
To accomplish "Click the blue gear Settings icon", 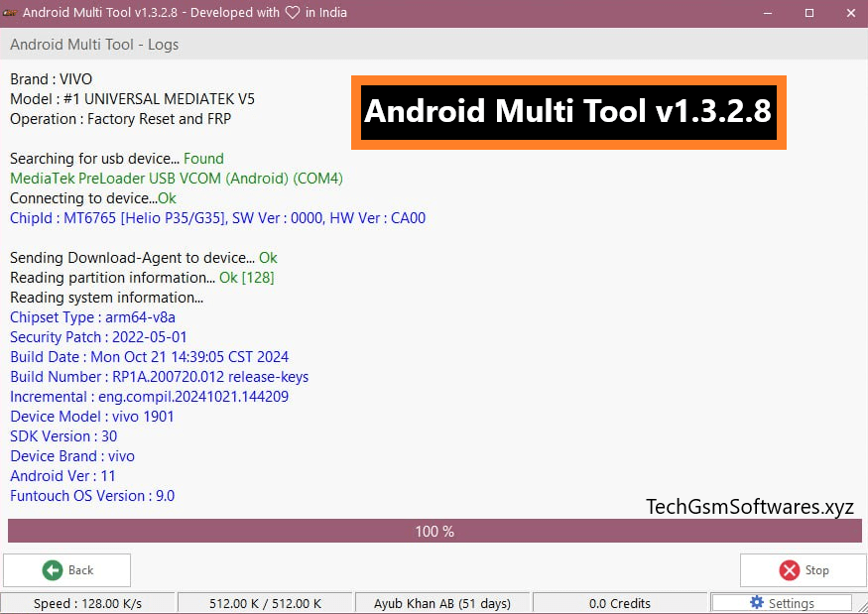I will click(x=757, y=602).
